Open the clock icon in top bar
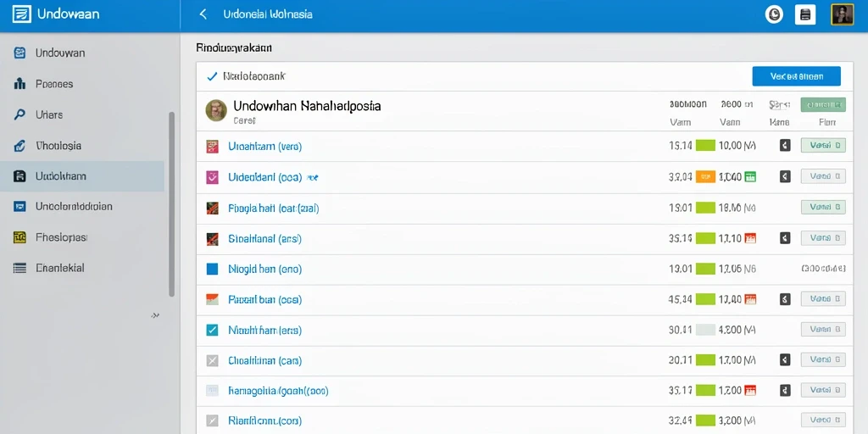868x434 pixels. pyautogui.click(x=774, y=15)
